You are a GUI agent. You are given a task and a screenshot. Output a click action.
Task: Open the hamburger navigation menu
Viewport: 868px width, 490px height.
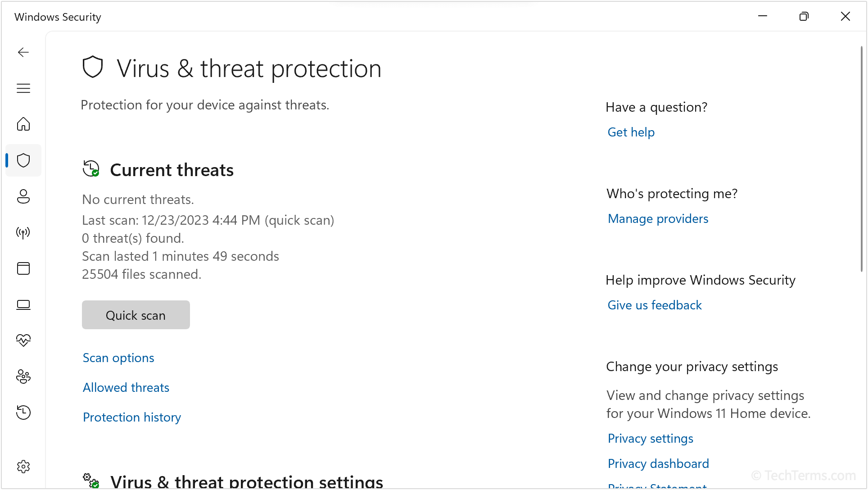(23, 88)
